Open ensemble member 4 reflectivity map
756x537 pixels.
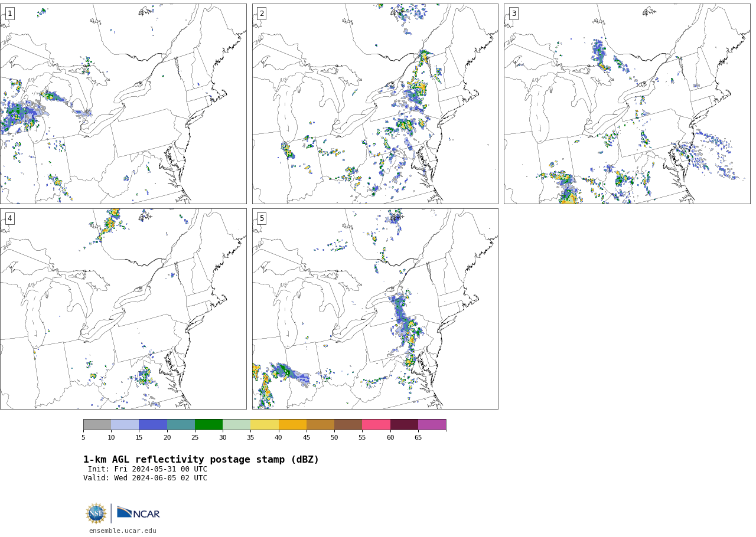coord(123,309)
